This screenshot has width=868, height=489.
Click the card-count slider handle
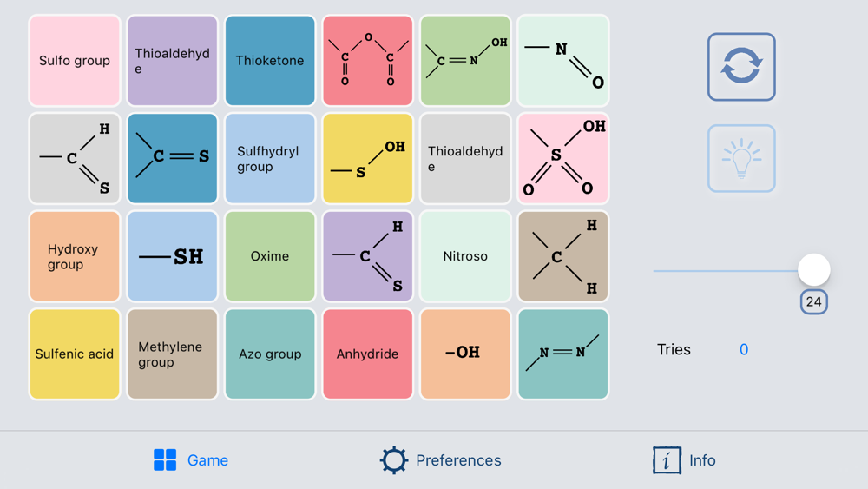(814, 270)
